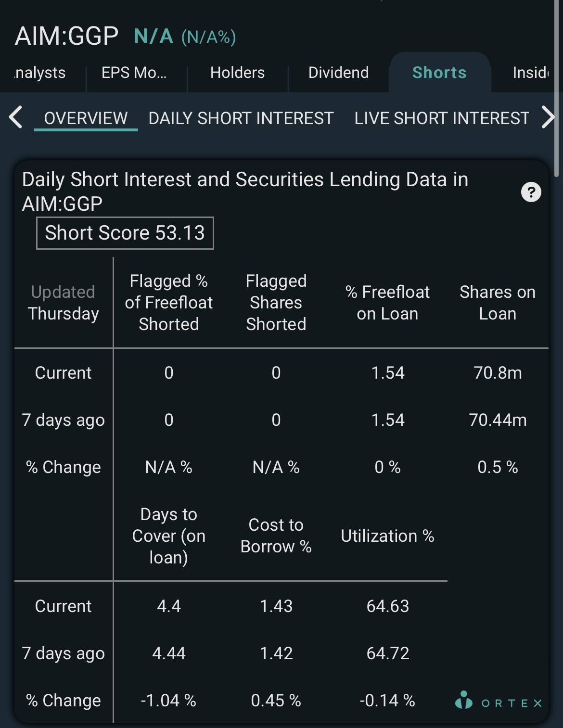Viewport: 563px width, 728px height.
Task: Click the Flagged % of Freefloat Shorted header
Action: [168, 303]
